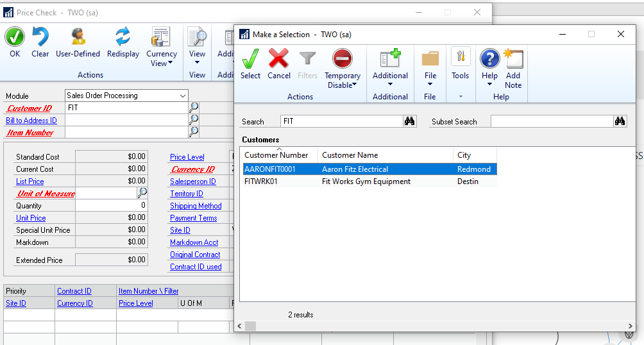Image resolution: width=644 pixels, height=345 pixels.
Task: Click the horizontal scrollbar right arrow
Action: point(631,326)
